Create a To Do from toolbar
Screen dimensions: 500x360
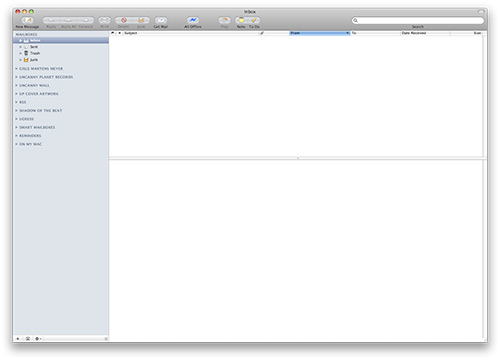click(x=254, y=20)
